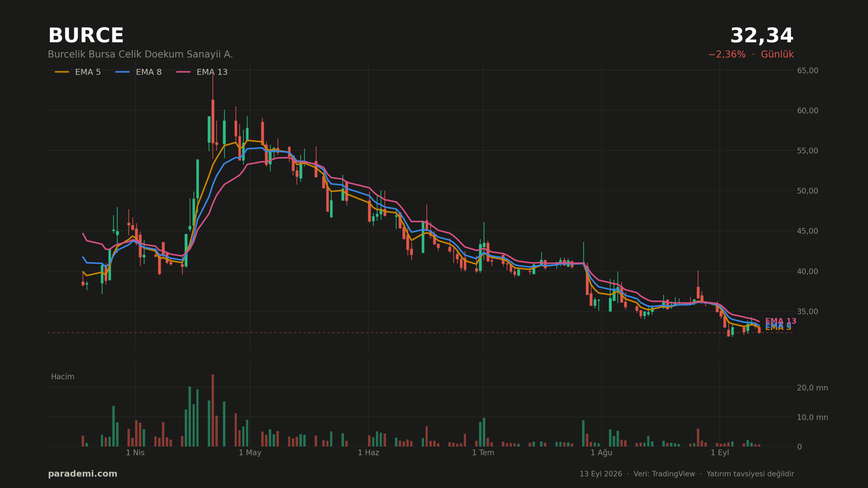Click the '1 May' date axis label
868x488 pixels.
click(x=250, y=453)
